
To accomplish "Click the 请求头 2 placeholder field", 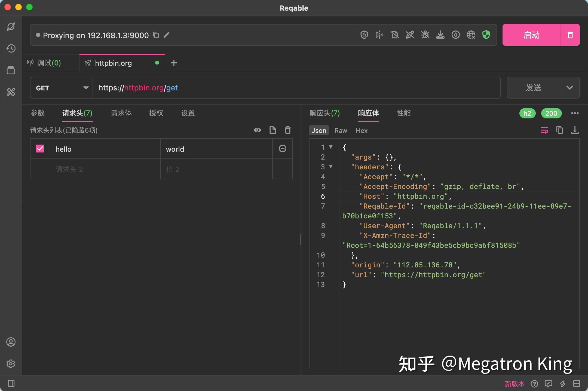I will pyautogui.click(x=105, y=169).
